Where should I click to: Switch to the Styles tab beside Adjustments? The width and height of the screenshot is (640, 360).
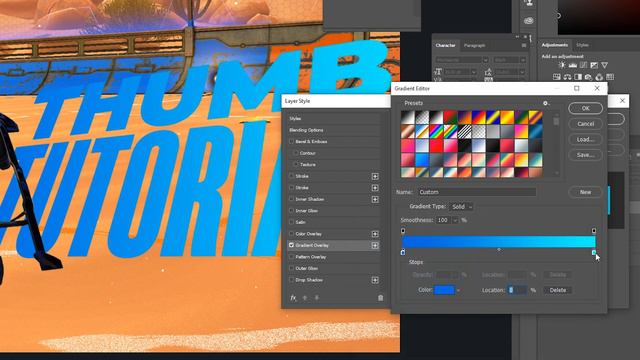tap(582, 45)
